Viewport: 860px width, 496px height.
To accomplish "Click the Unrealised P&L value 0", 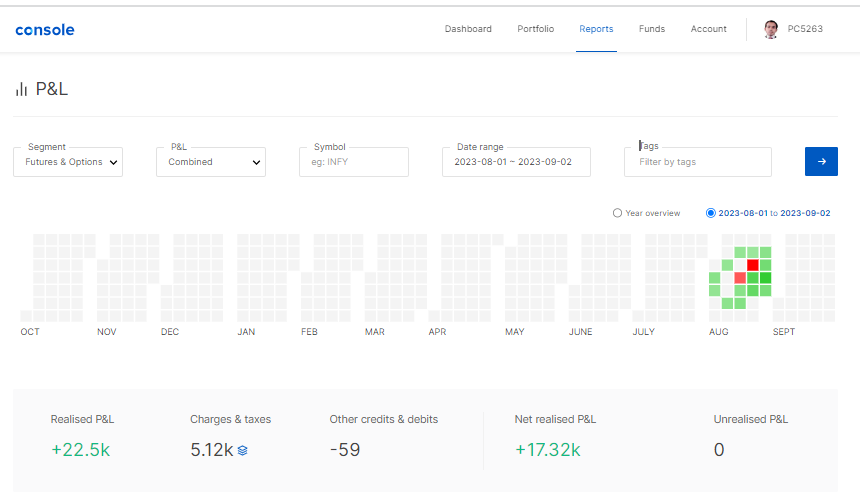I will (719, 450).
